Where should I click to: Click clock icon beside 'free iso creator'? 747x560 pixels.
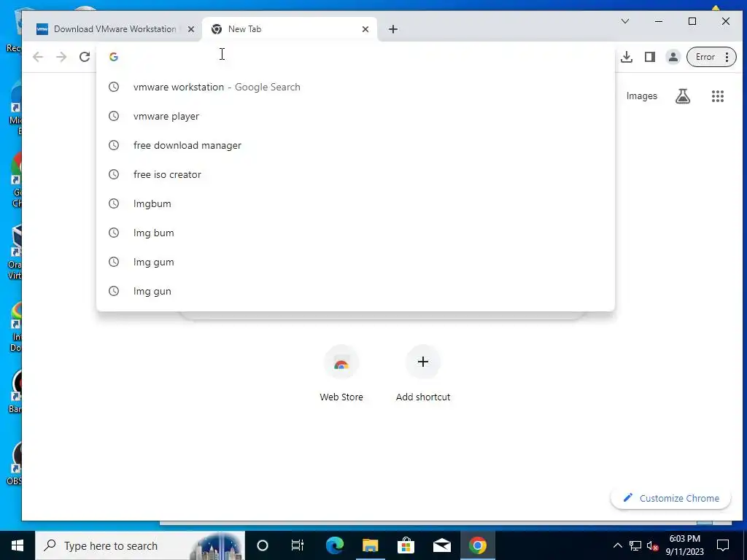[x=113, y=174]
